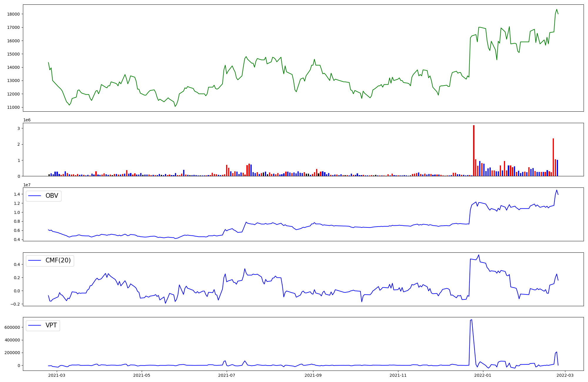Click the 18000 price axis label
The image size is (588, 382).
14,14
